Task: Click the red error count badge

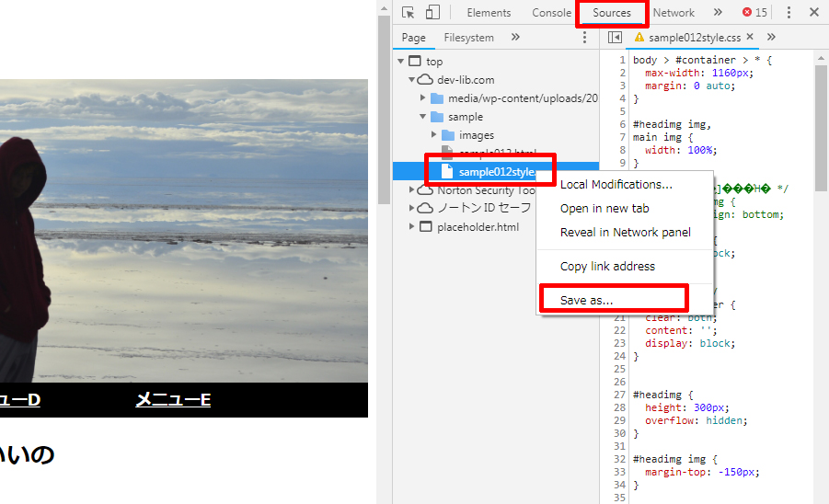Action: [x=754, y=13]
